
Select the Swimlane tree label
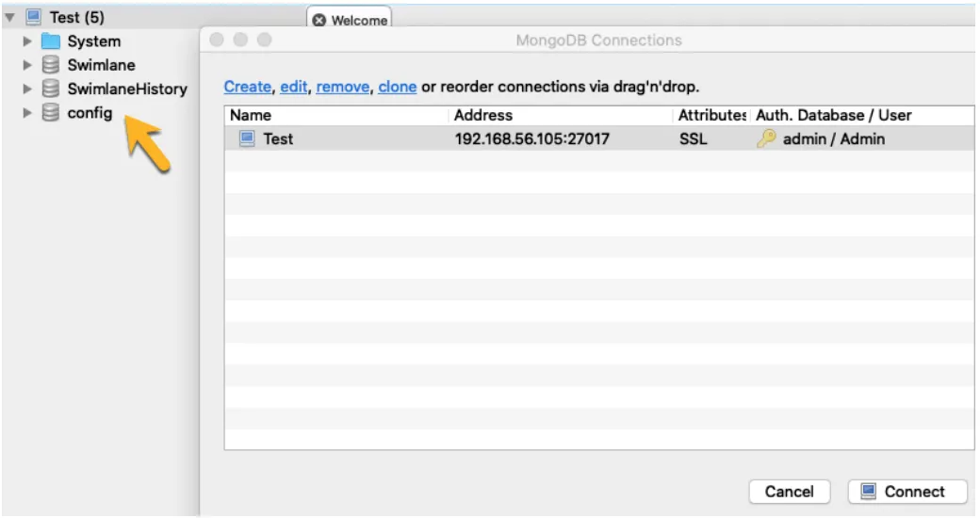101,65
